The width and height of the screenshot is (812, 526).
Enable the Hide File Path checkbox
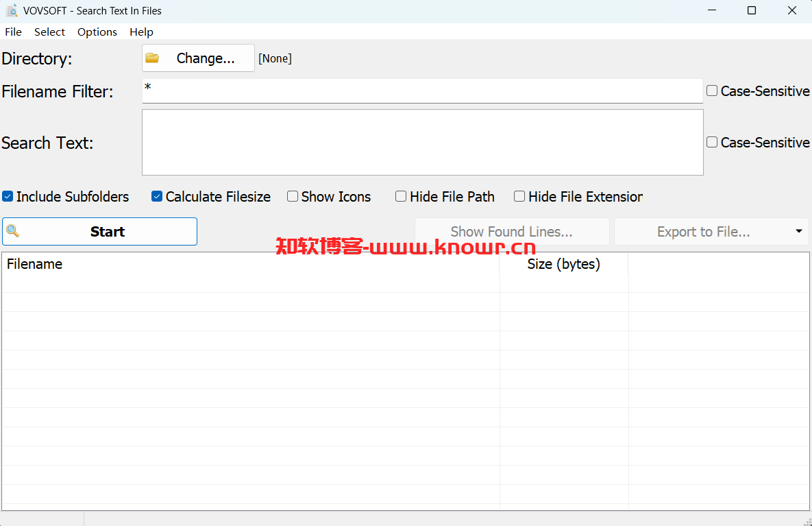[x=401, y=196]
